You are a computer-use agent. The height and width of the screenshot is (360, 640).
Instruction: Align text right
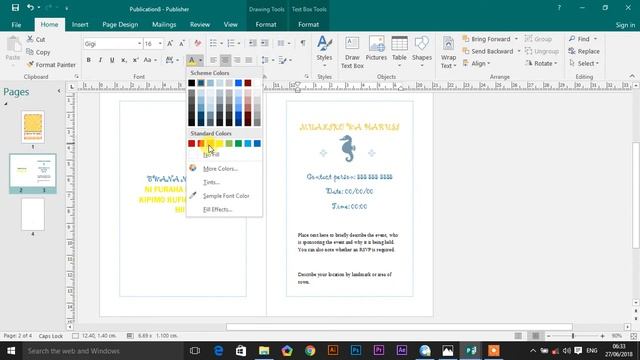237,60
